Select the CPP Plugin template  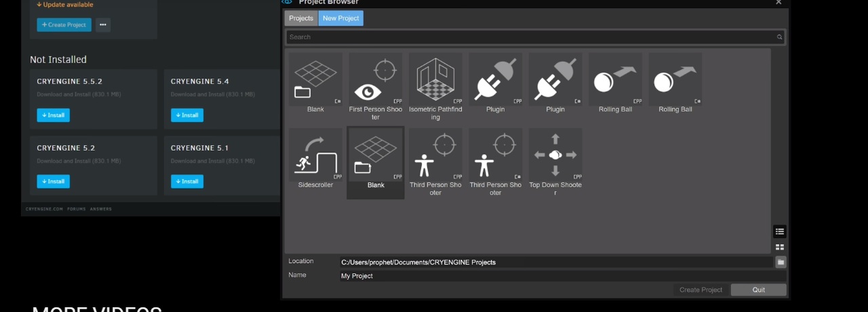pyautogui.click(x=495, y=84)
